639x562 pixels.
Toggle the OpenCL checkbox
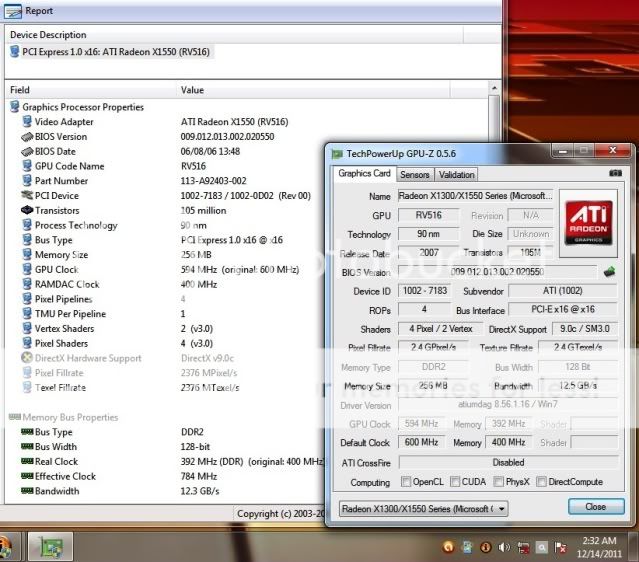[406, 482]
